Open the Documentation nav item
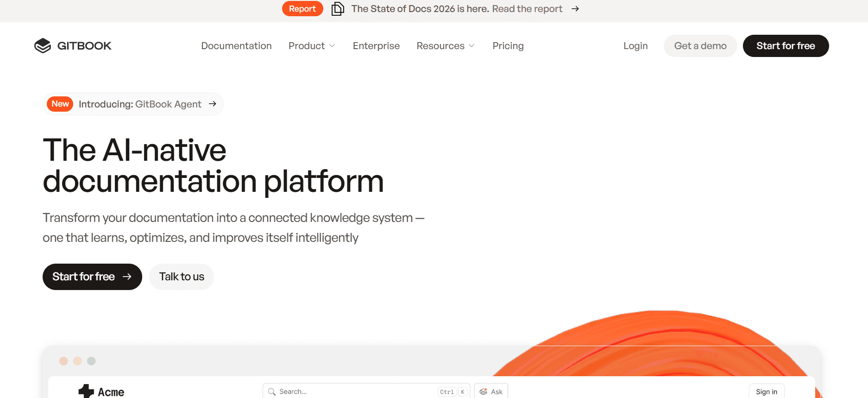The width and height of the screenshot is (868, 398). [236, 46]
